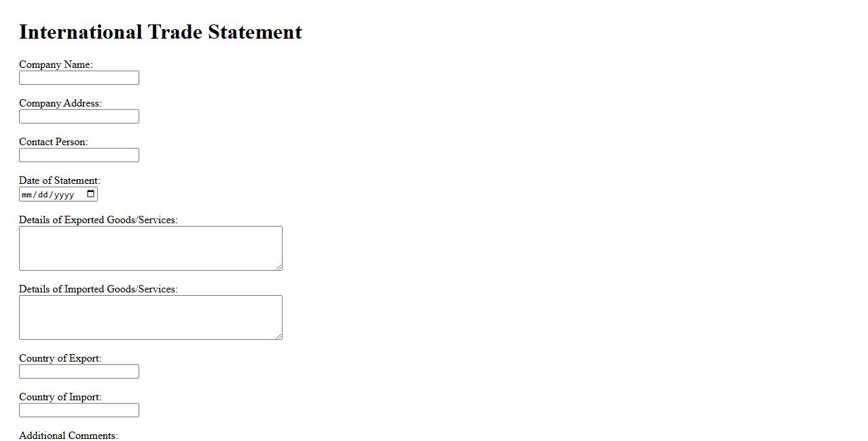
Task: Click the "Company Name:" label
Action: coord(56,64)
